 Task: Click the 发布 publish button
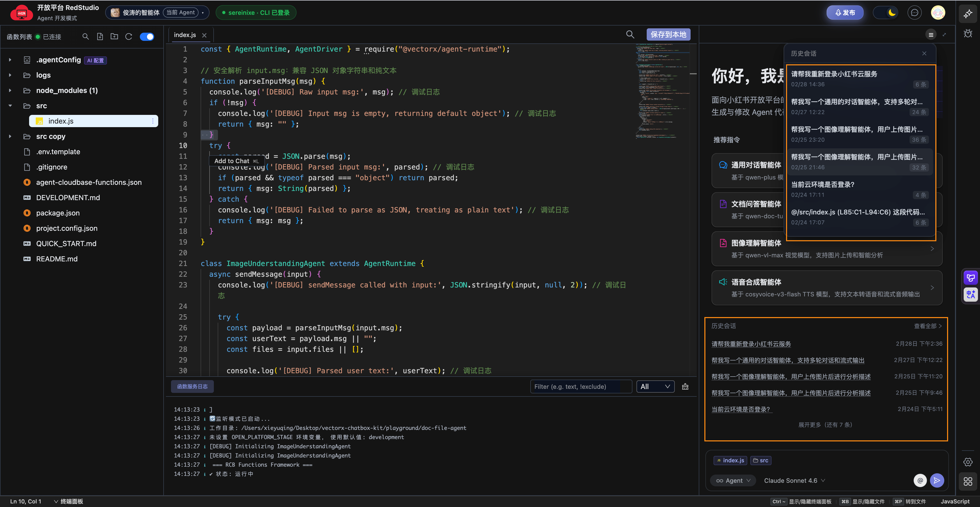tap(844, 13)
